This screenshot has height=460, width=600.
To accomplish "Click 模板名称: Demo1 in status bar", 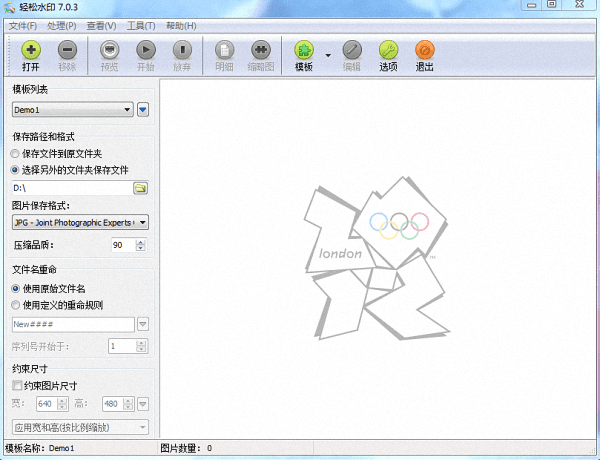I will pyautogui.click(x=40, y=448).
